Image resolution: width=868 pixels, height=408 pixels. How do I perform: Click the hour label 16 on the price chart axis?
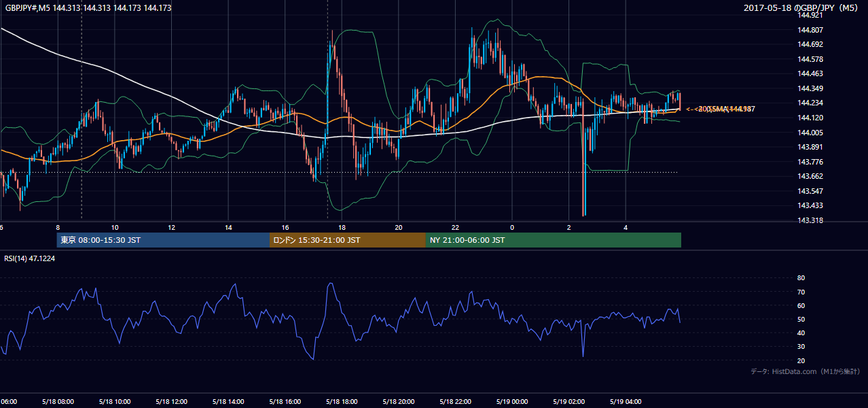[285, 228]
